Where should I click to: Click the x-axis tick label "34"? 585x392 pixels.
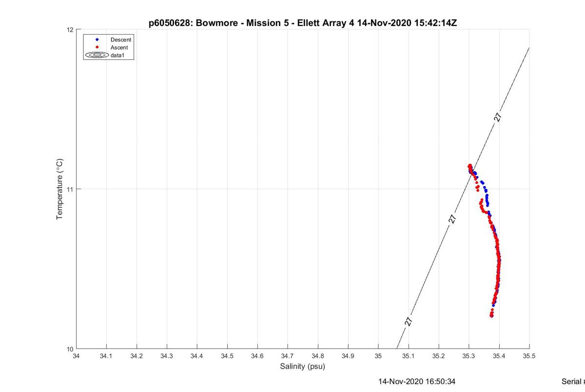pyautogui.click(x=76, y=356)
